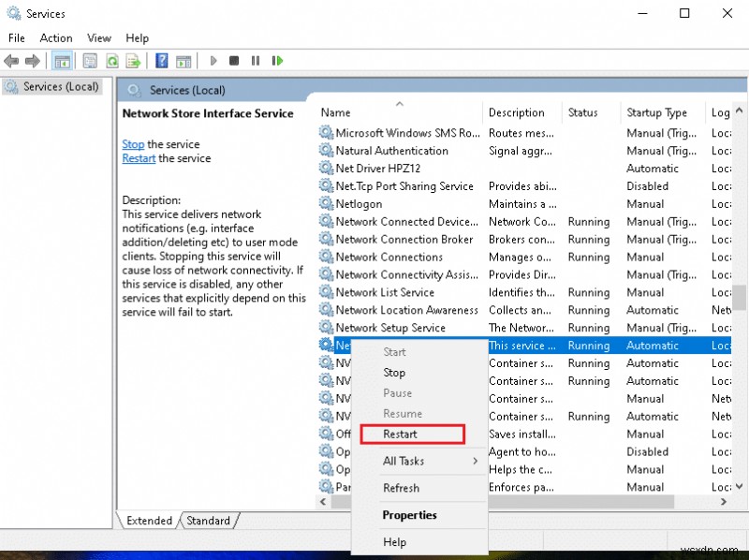Viewport: 749px width, 560px height.
Task: Click the Help toolbar icon
Action: tap(161, 61)
